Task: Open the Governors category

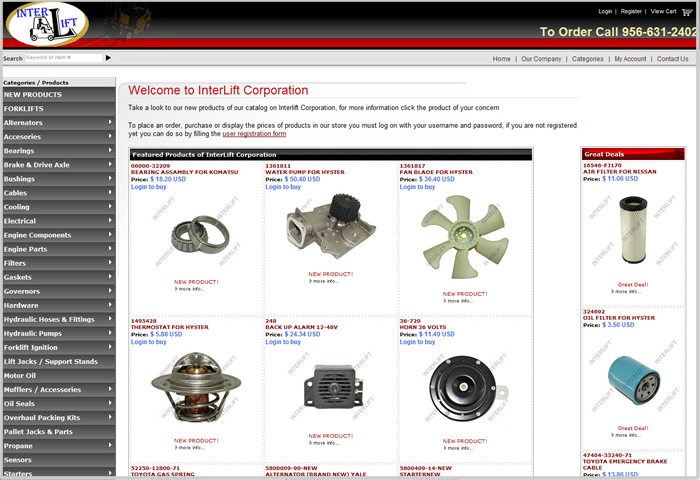Action: [x=58, y=291]
